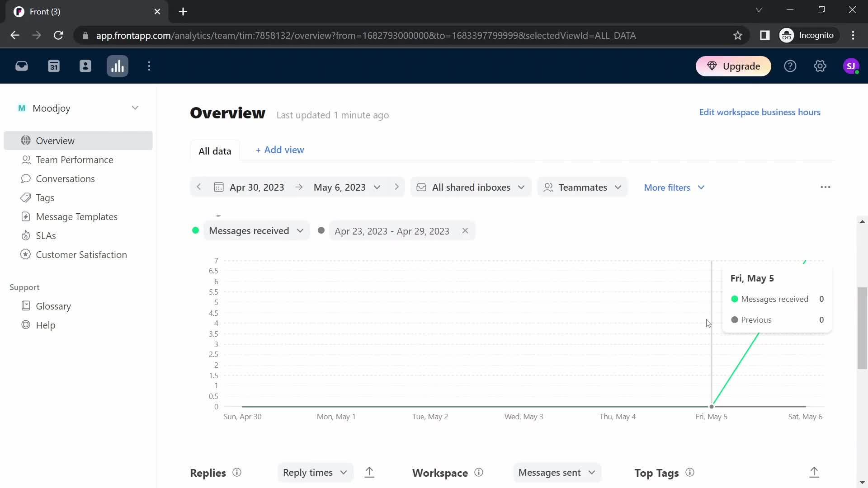
Task: Open Team Performance section
Action: point(75,160)
